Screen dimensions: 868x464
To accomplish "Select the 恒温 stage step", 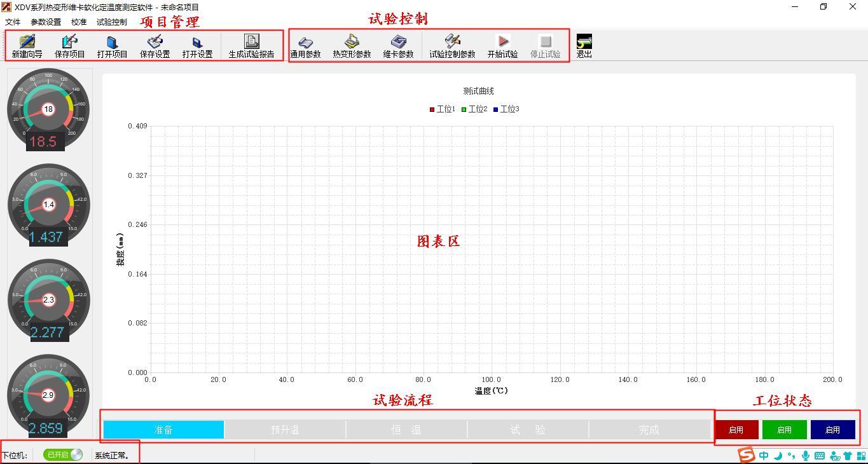I will click(406, 430).
